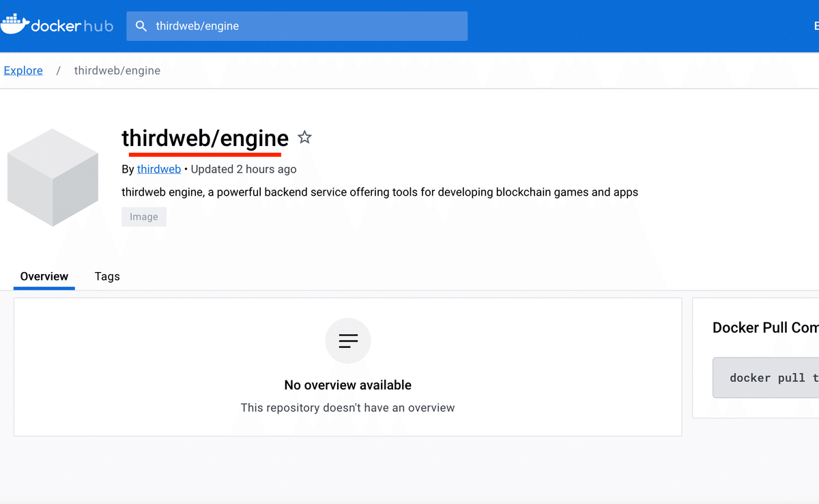Click the docker pull command box
This screenshot has width=819, height=504.
tap(766, 378)
